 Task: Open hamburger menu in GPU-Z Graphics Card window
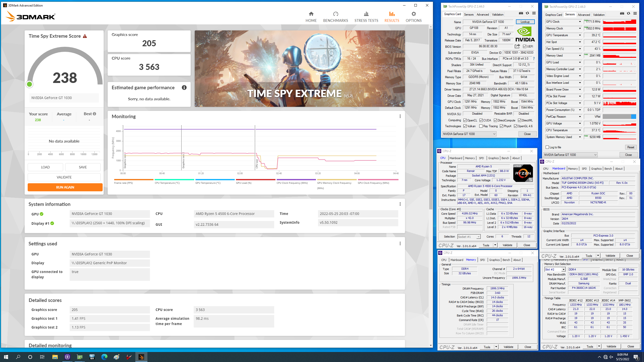pos(534,13)
